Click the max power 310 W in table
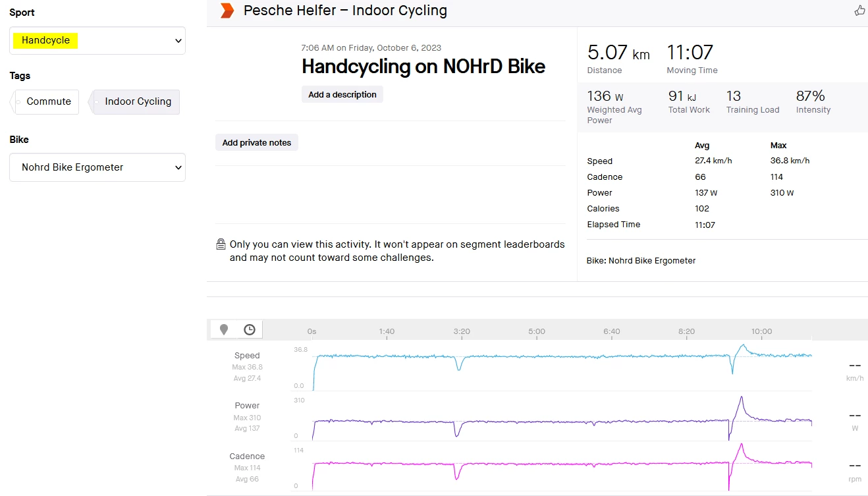868x496 pixels. 782,193
